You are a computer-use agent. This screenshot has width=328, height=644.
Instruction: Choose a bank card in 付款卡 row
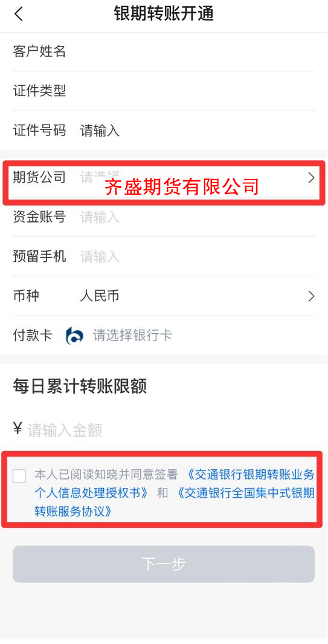132,336
